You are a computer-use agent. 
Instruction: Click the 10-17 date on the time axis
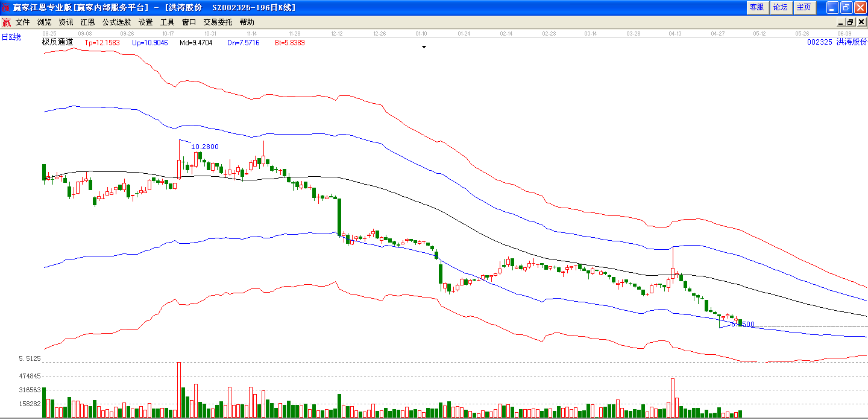[168, 34]
